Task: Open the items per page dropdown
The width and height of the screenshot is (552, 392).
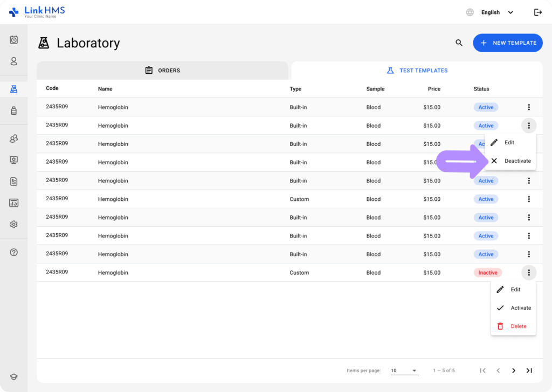Action: (x=404, y=370)
